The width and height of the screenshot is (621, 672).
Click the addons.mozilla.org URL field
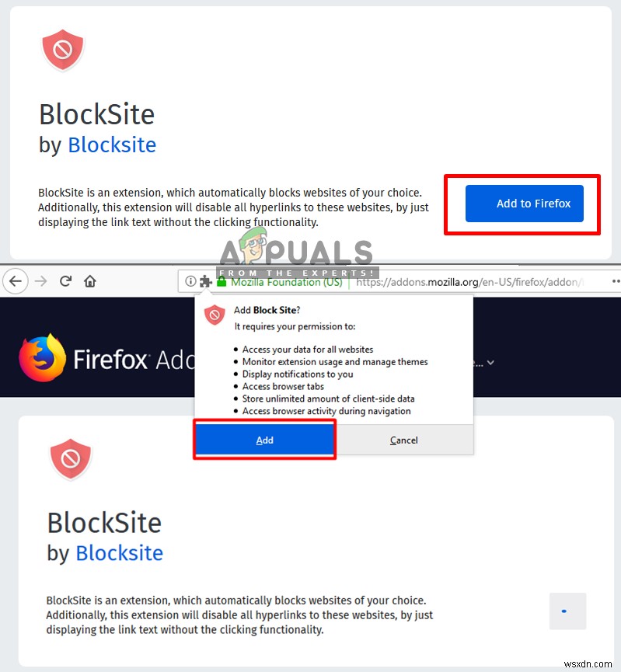469,282
